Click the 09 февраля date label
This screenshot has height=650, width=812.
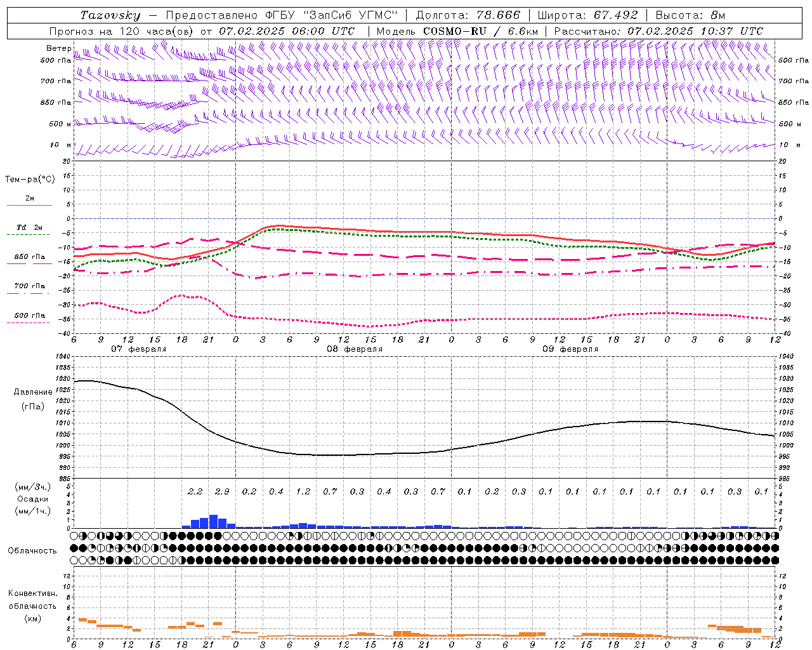click(x=570, y=349)
